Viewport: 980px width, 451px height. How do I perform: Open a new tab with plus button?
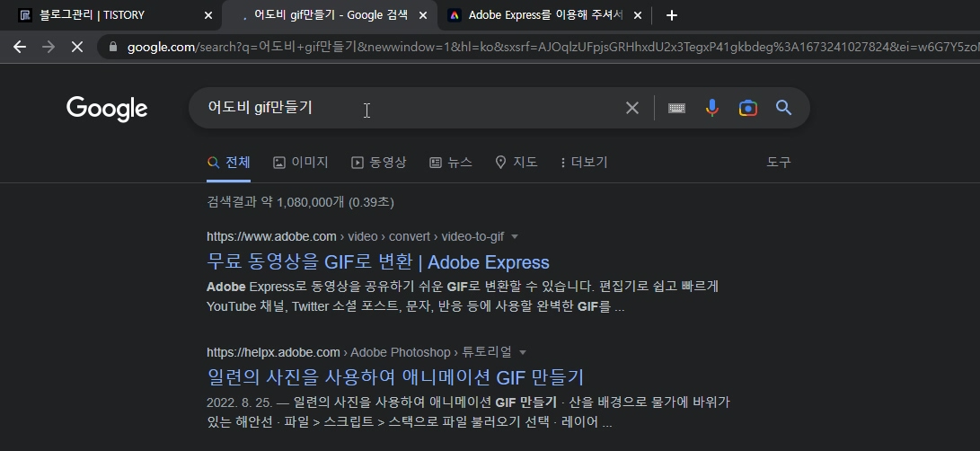[x=672, y=15]
